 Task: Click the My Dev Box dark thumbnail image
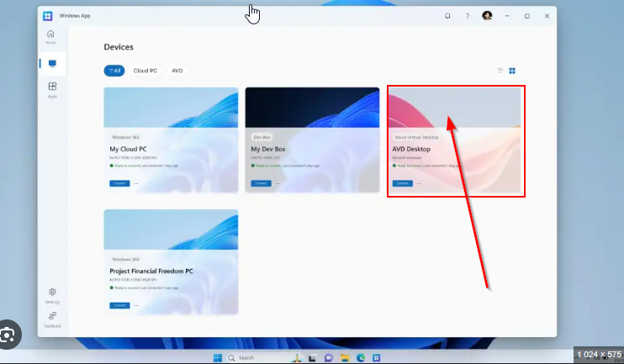click(312, 108)
